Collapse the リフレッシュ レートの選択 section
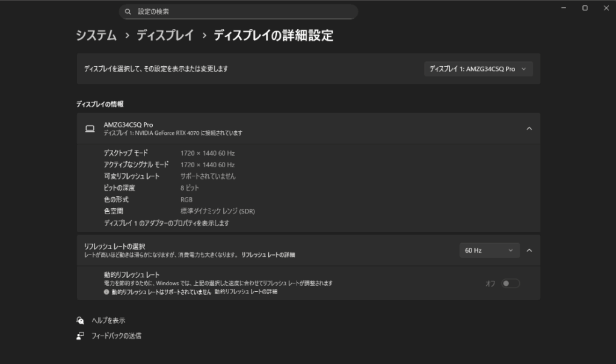The width and height of the screenshot is (616, 364). pos(529,250)
